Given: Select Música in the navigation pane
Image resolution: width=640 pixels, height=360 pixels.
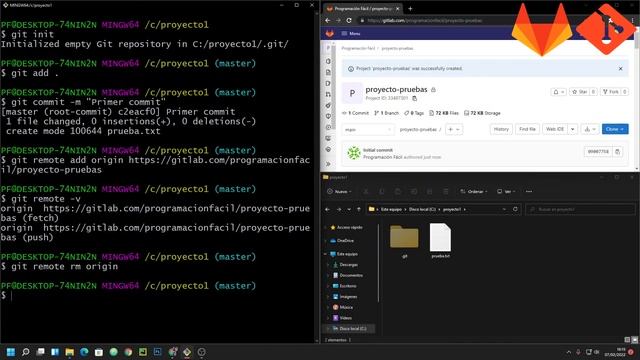Looking at the screenshot, I should click(x=343, y=307).
